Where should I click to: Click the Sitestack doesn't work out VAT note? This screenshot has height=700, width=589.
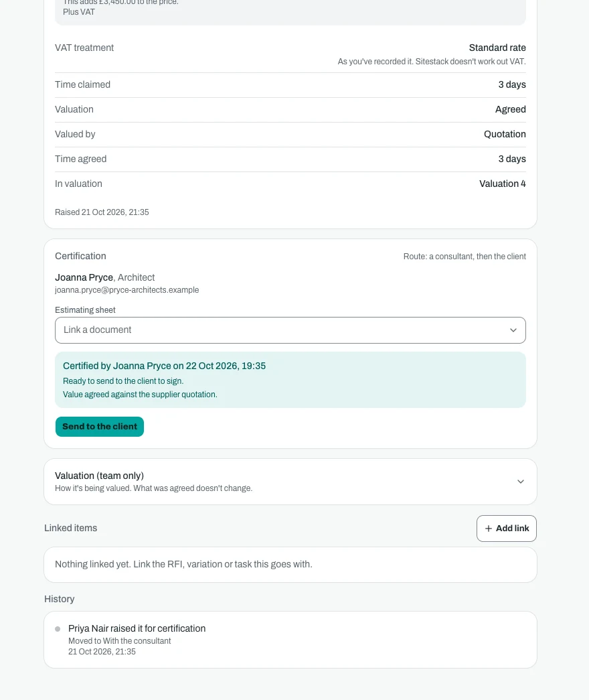click(432, 61)
